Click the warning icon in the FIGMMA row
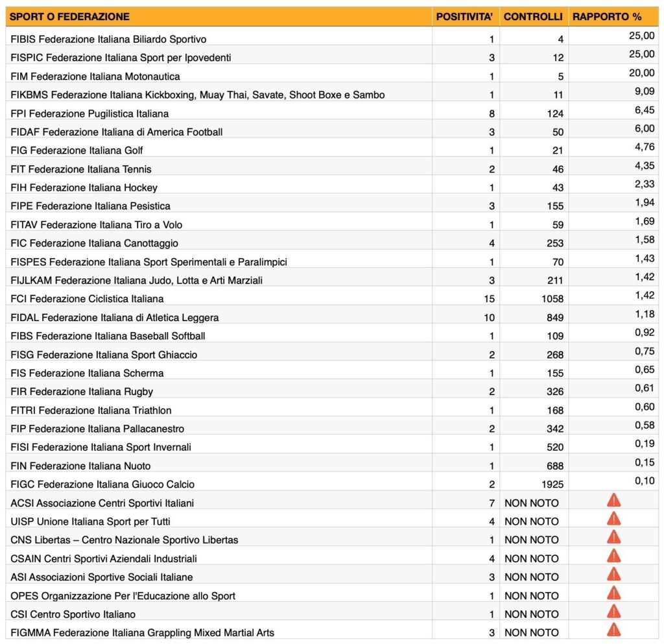This screenshot has width=664, height=644. pos(613,630)
